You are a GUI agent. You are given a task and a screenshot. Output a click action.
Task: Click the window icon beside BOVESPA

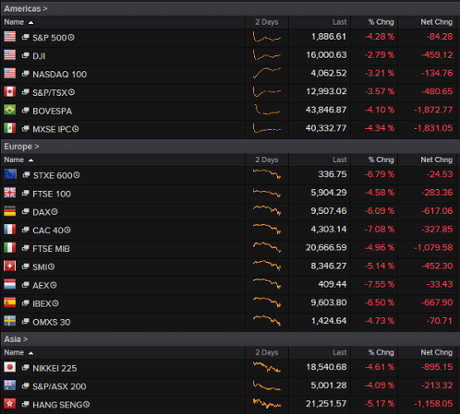(x=25, y=111)
